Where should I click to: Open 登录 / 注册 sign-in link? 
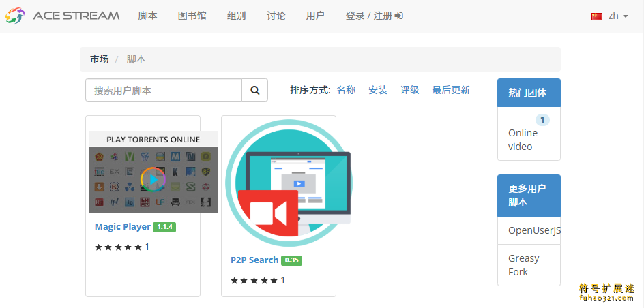coord(374,16)
